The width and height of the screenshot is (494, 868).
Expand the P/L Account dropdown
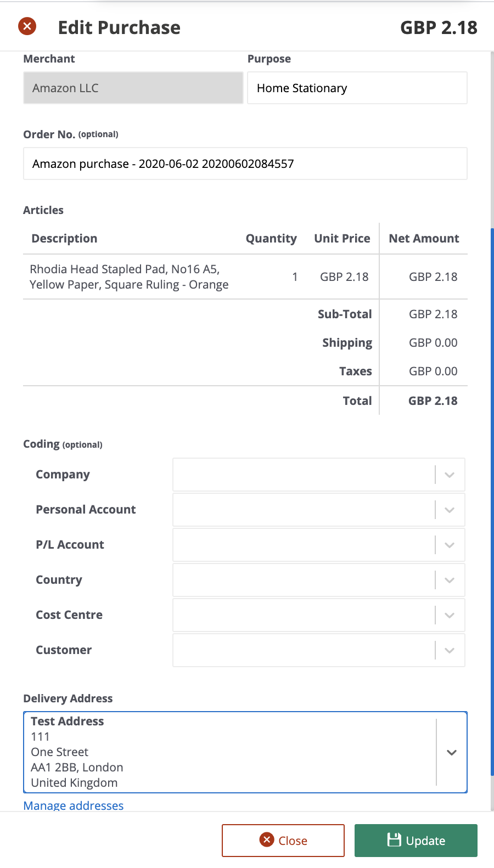pyautogui.click(x=449, y=544)
